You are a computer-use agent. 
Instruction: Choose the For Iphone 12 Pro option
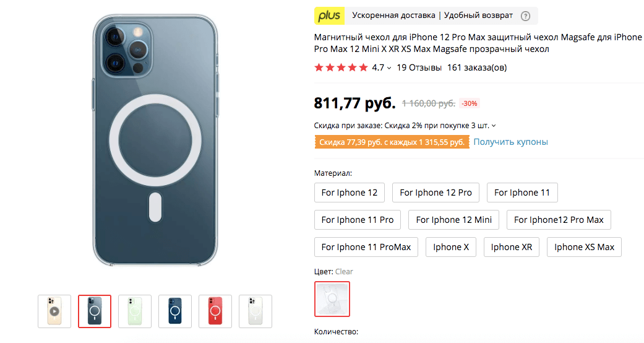436,193
